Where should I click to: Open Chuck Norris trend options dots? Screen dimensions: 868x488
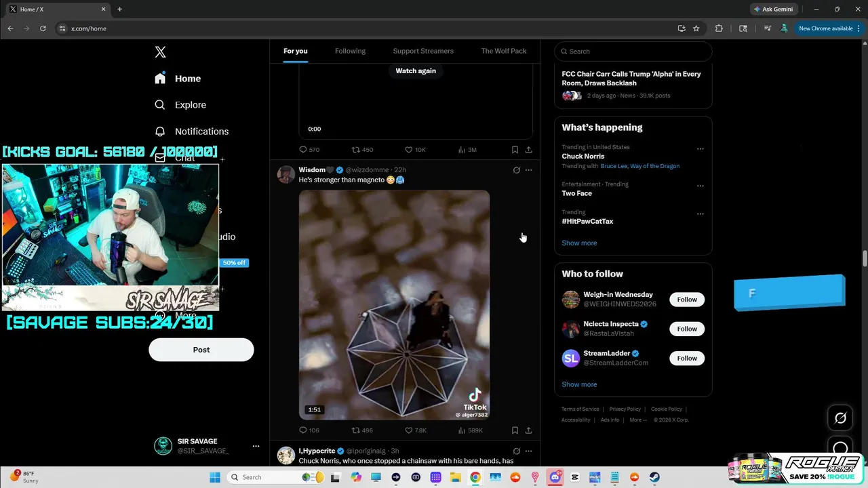tap(701, 149)
